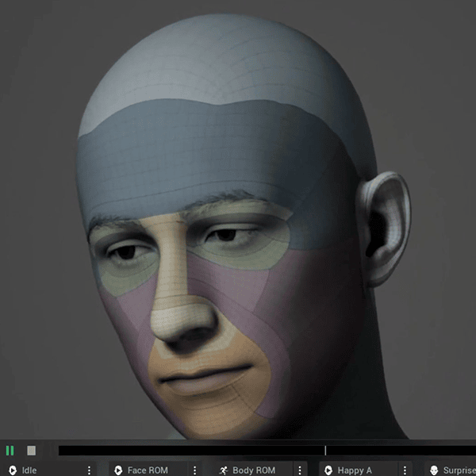Open the Idle options three-dot menu
The height and width of the screenshot is (476, 476).
tap(89, 470)
